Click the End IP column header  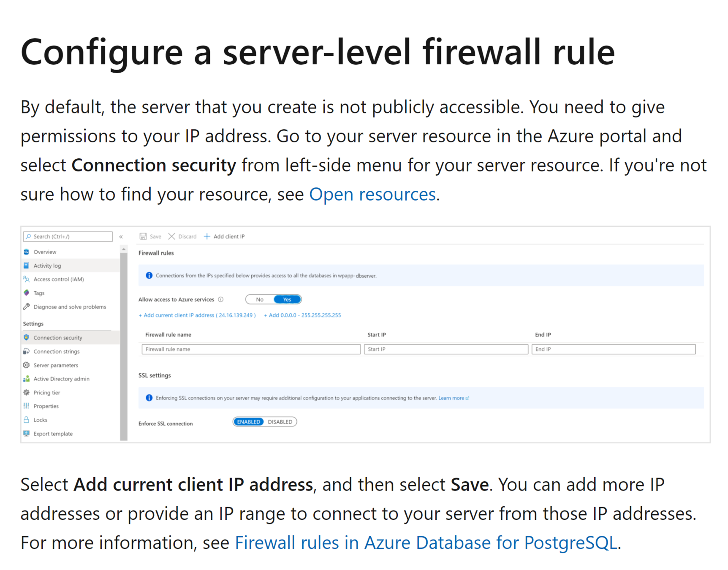tap(543, 334)
